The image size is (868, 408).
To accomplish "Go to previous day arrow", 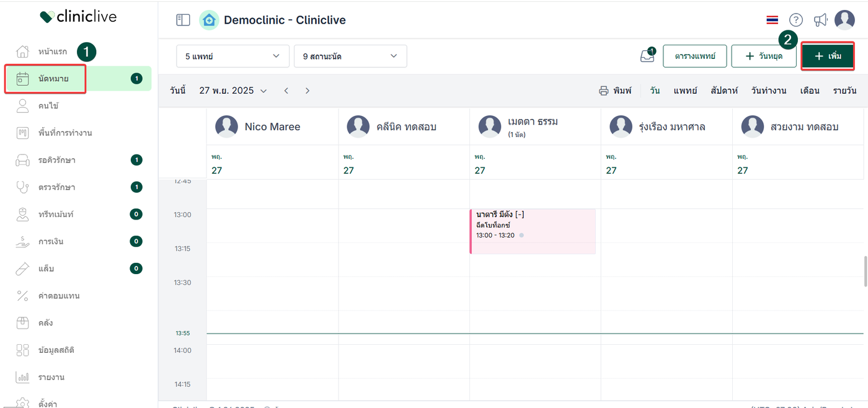I will click(286, 91).
